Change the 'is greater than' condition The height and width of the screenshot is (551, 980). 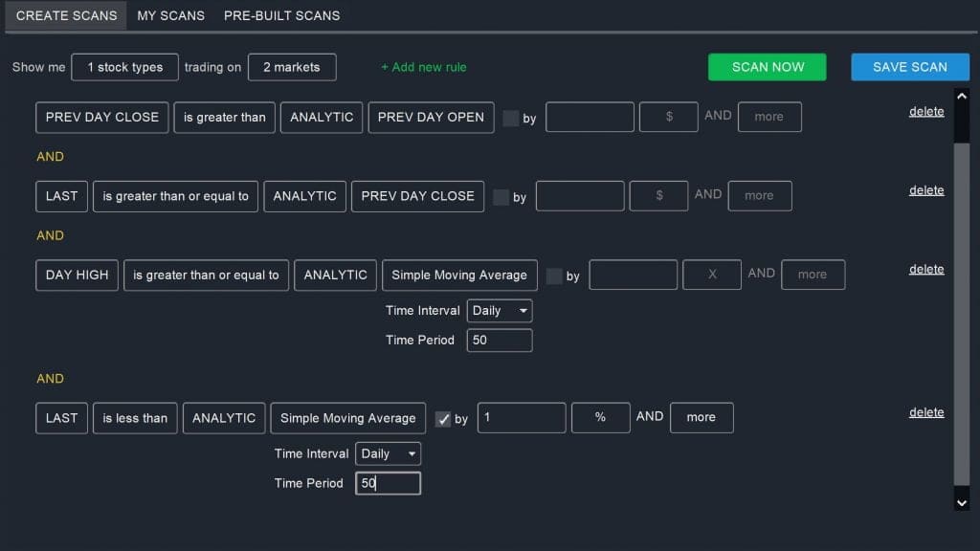[224, 117]
